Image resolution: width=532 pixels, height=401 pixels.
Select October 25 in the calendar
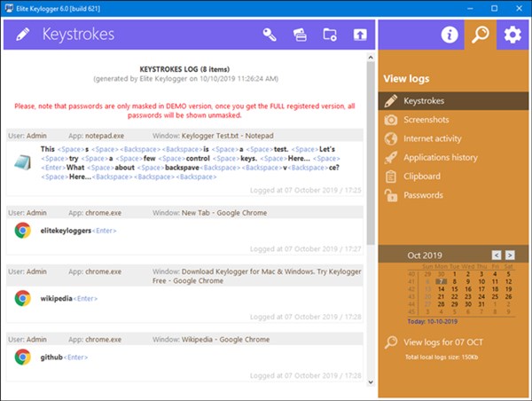(x=495, y=297)
